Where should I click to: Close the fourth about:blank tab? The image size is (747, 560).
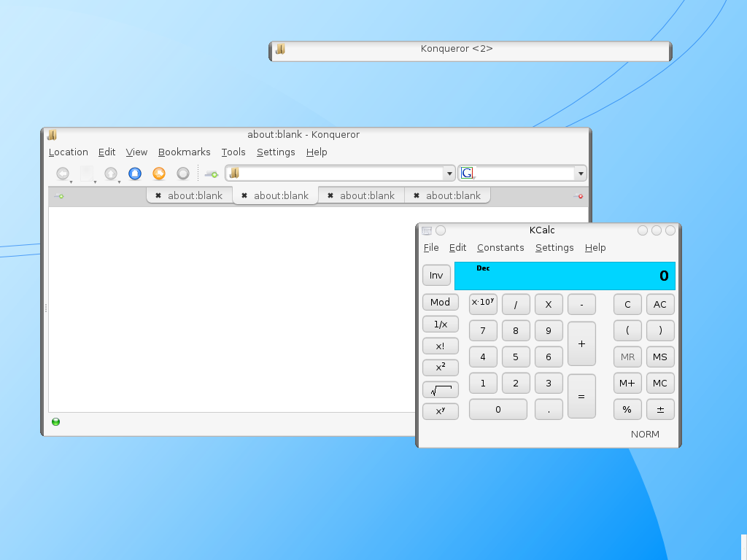(x=417, y=195)
